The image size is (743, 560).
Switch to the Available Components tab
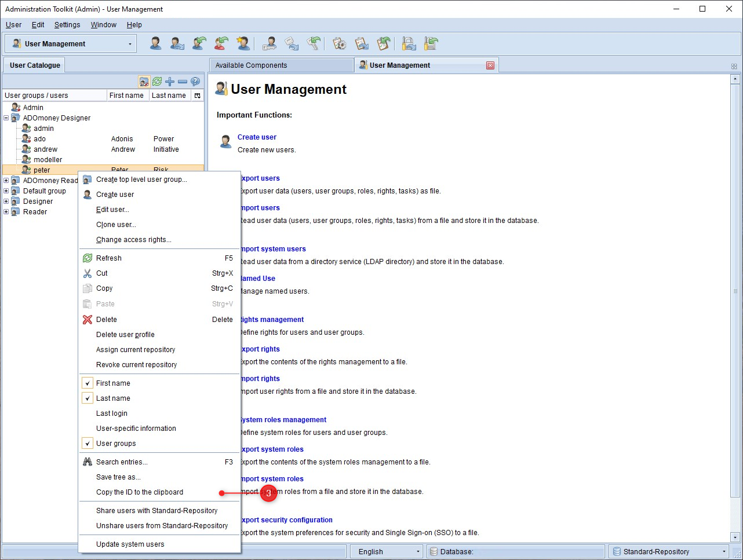point(281,65)
